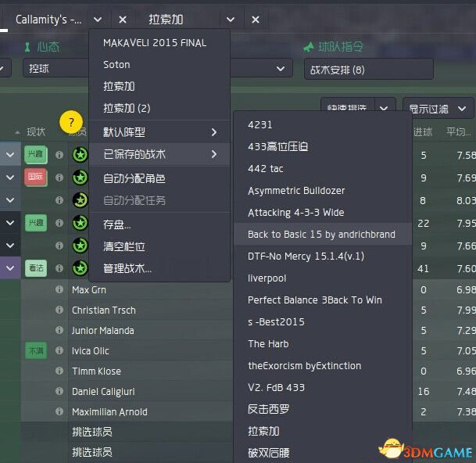
Task: Open the yellow question mark help icon
Action: coord(71,122)
